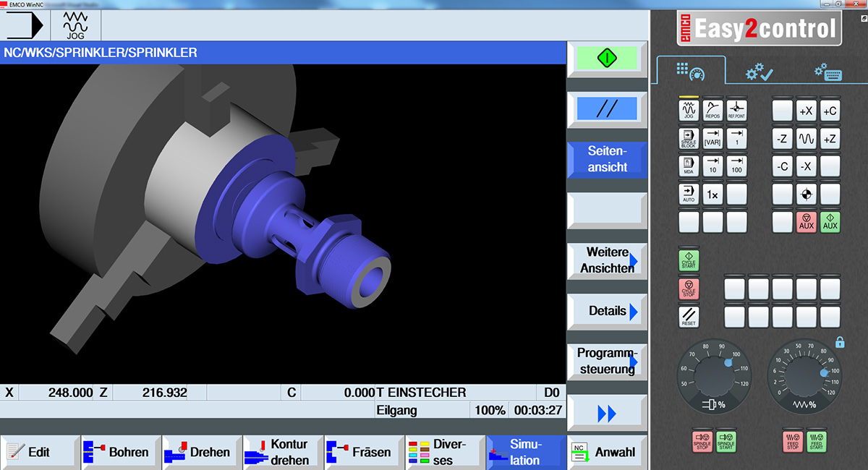The image size is (868, 470).
Task: Click the SPINDLE START key
Action: 726,441
